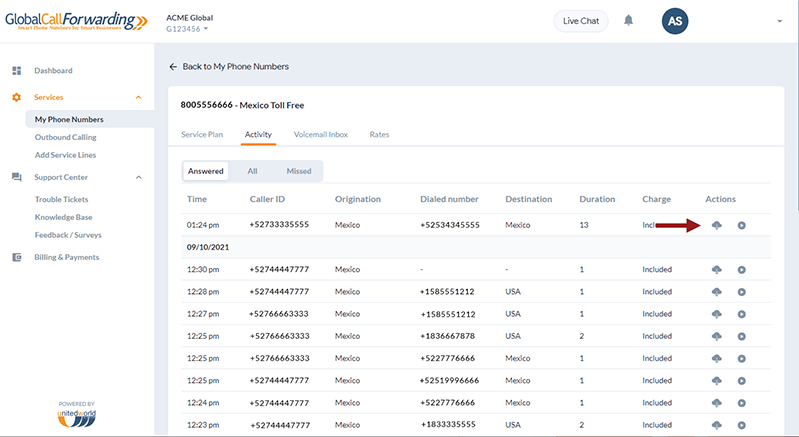799x437 pixels.
Task: Collapse the Services menu chevron
Action: point(139,97)
